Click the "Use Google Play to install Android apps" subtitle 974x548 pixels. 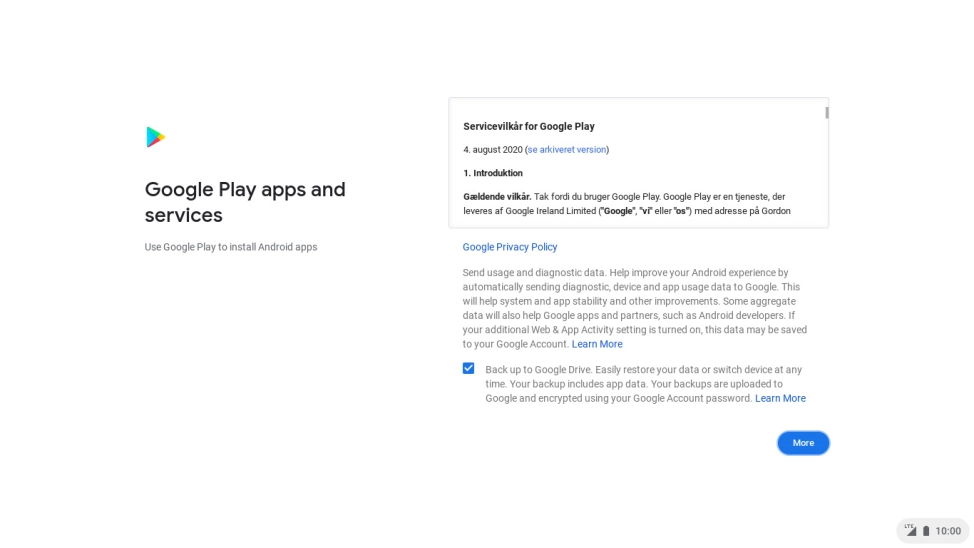[x=231, y=247]
